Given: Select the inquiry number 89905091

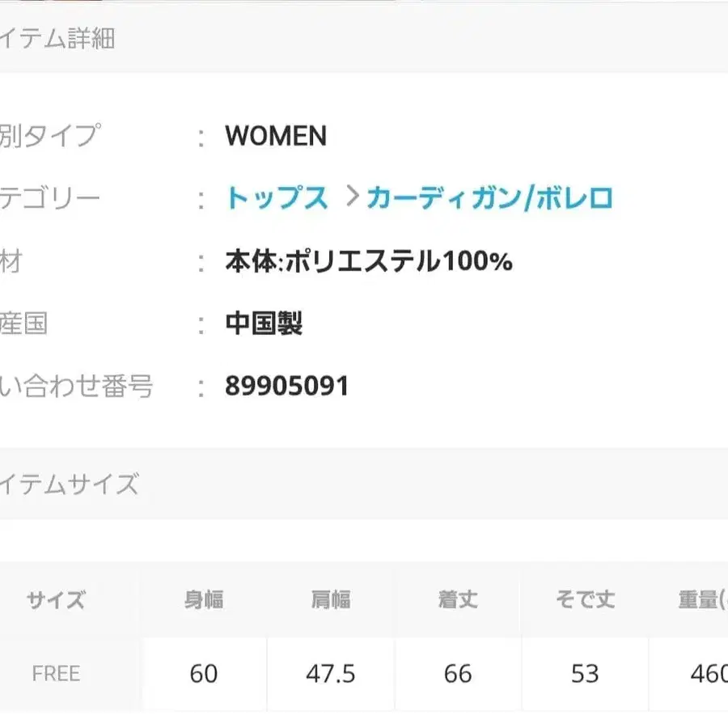Looking at the screenshot, I should (286, 386).
